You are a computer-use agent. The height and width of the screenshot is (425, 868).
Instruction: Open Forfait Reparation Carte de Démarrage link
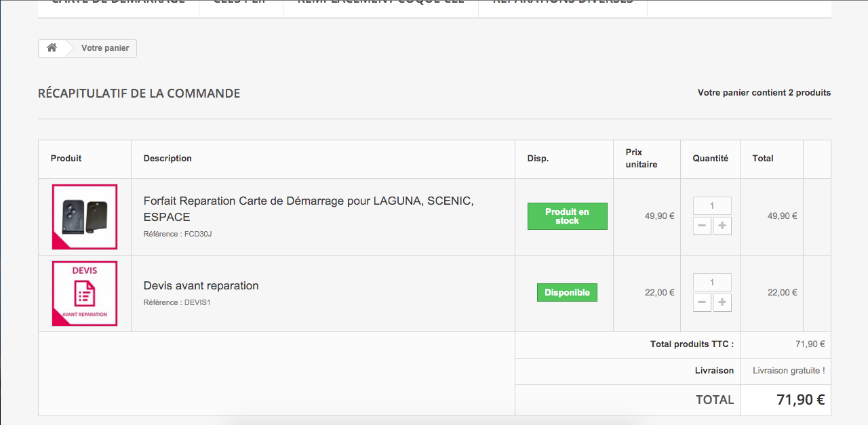point(309,209)
